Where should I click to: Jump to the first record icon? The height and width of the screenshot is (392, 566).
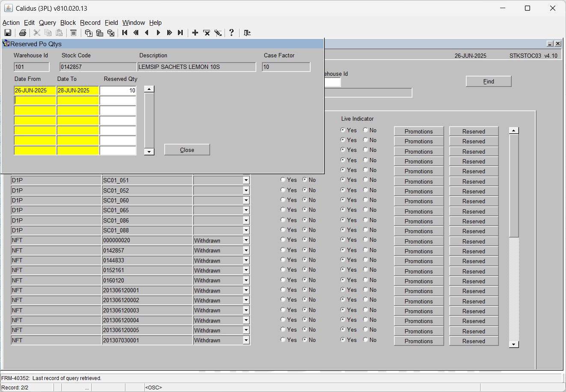click(125, 33)
